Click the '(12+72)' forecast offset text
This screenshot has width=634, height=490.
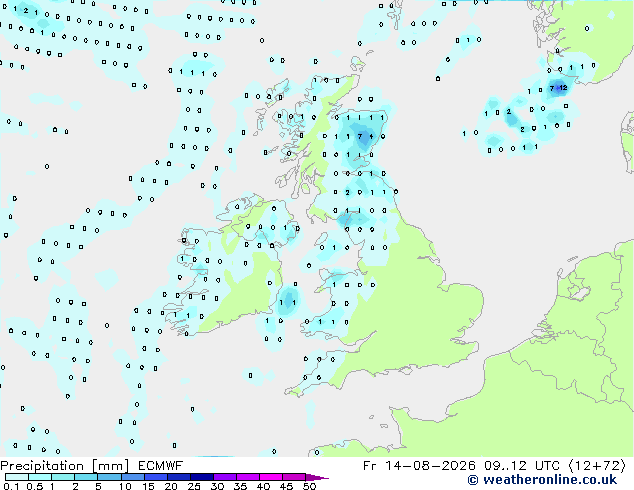[597, 466]
